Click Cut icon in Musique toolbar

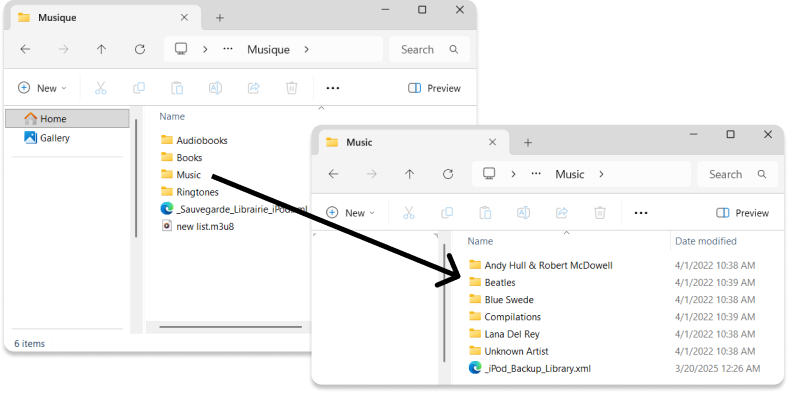click(101, 88)
